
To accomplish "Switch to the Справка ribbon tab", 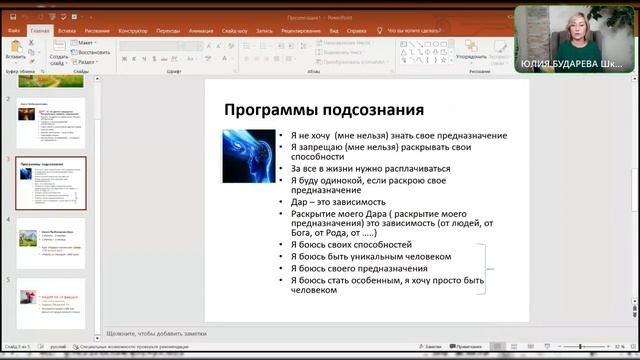I will 356,31.
